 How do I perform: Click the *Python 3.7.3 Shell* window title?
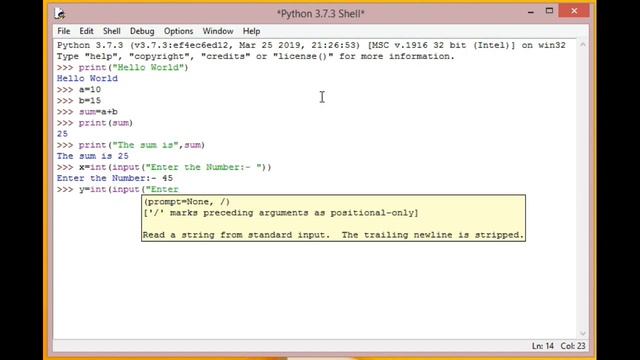[x=320, y=13]
